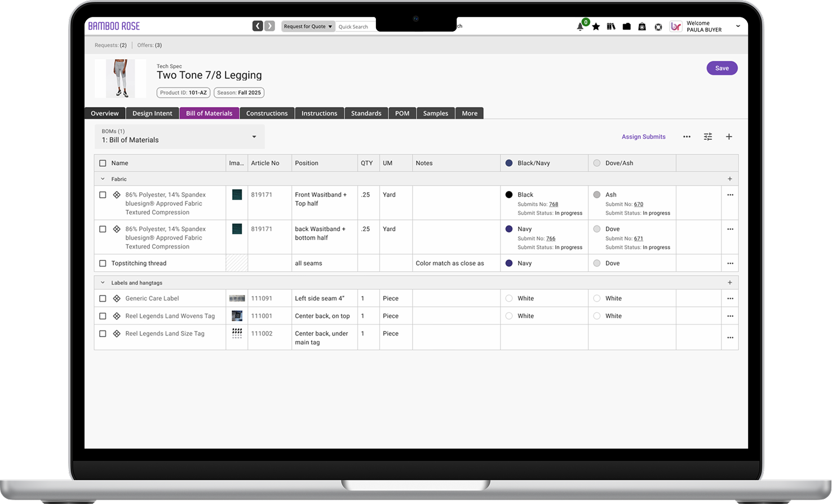The image size is (832, 504).
Task: Click library icon of Reel Legends Land Size Tag
Action: (x=117, y=333)
